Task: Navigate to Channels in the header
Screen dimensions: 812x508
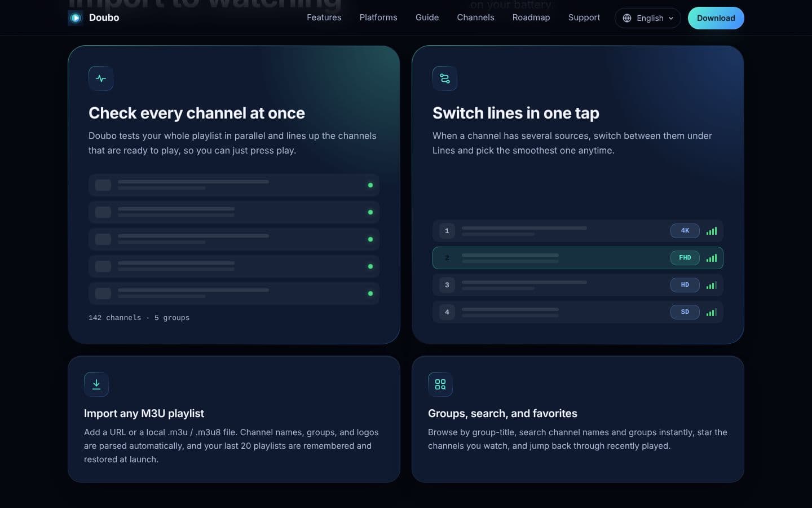Action: point(475,17)
